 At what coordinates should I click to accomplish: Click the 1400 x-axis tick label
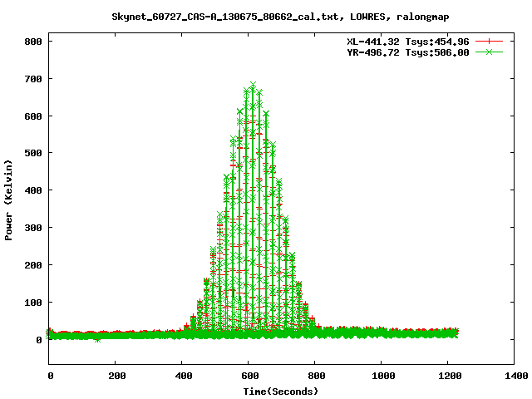[516, 376]
